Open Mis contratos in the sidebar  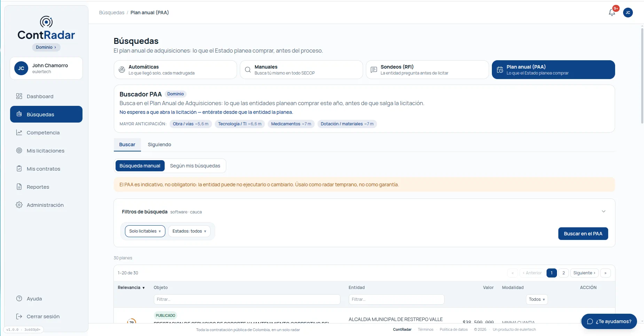point(46,169)
